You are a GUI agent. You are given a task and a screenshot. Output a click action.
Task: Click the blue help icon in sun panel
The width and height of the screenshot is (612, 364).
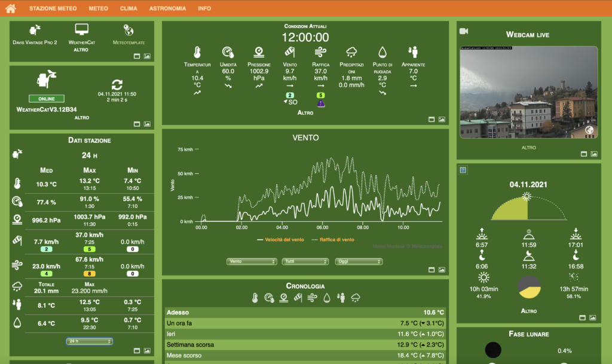[463, 170]
